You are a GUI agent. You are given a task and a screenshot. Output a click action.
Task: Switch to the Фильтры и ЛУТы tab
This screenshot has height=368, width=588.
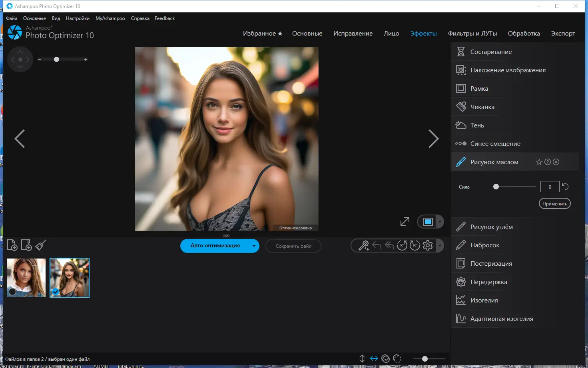point(472,34)
